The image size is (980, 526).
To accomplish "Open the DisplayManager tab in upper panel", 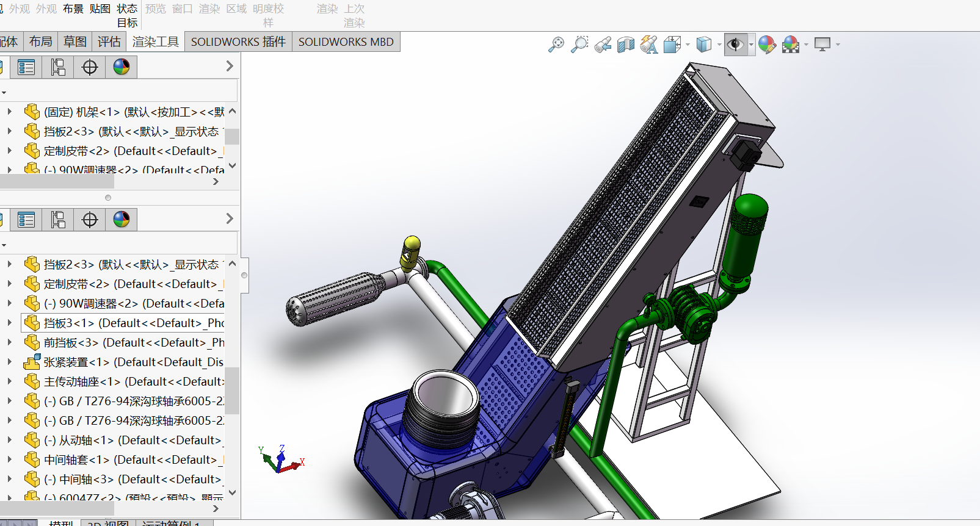I will coord(122,67).
